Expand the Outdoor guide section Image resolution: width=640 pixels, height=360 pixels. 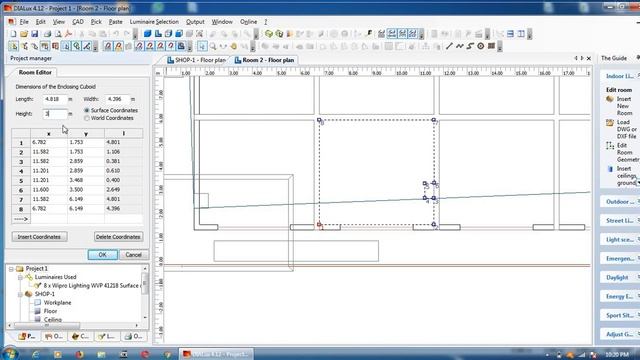pos(620,202)
